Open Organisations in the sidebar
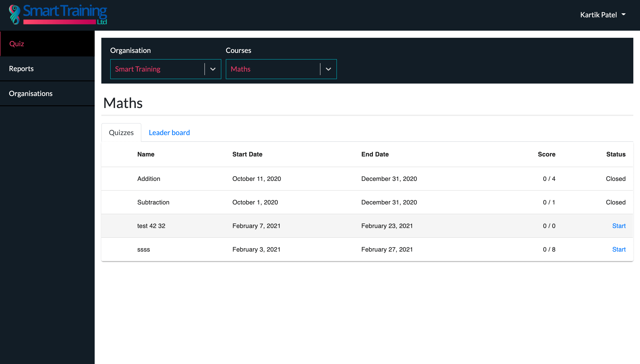Image resolution: width=640 pixels, height=364 pixels. (47, 94)
